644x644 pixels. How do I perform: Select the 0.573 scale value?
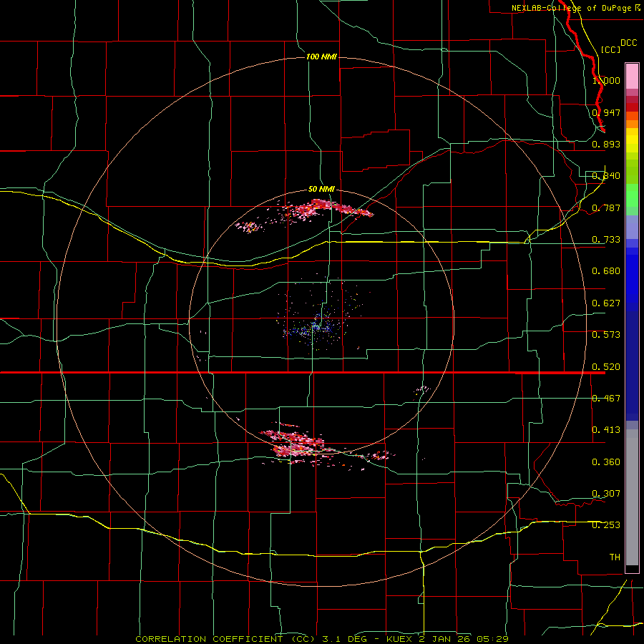click(606, 335)
